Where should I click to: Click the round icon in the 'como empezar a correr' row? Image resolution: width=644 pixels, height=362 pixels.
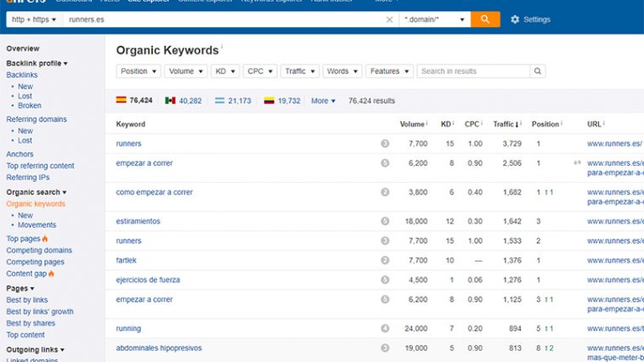[x=385, y=192]
